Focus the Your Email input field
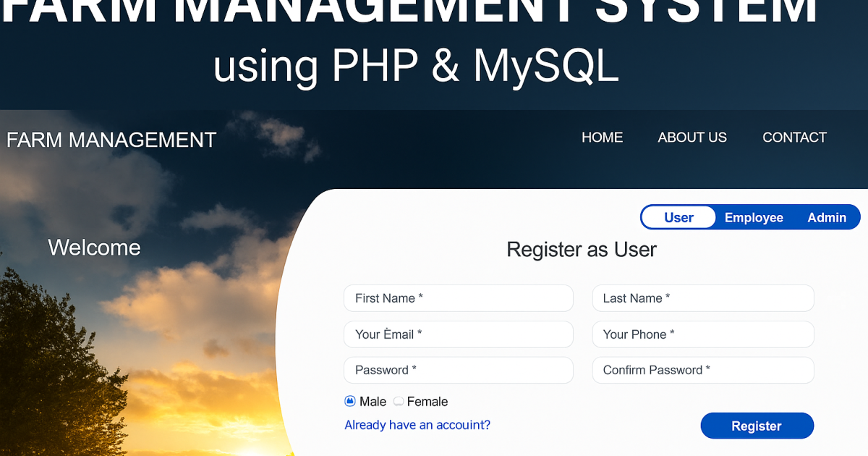 pyautogui.click(x=458, y=334)
